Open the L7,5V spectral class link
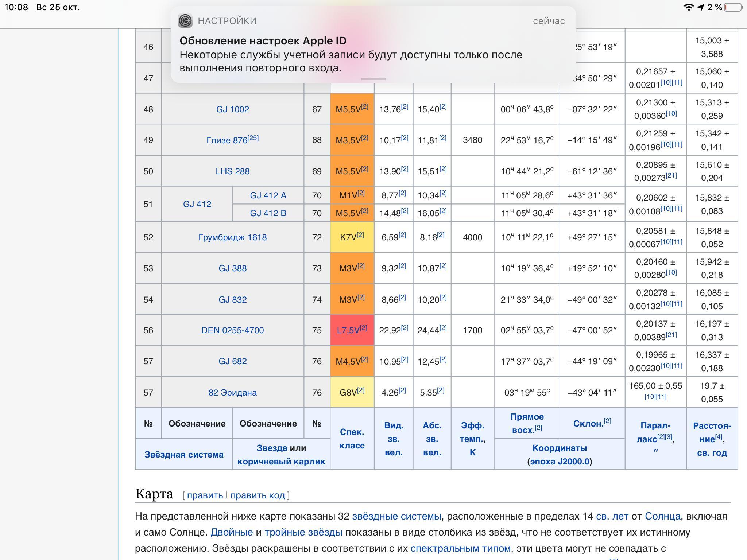747x560 pixels. tap(348, 331)
